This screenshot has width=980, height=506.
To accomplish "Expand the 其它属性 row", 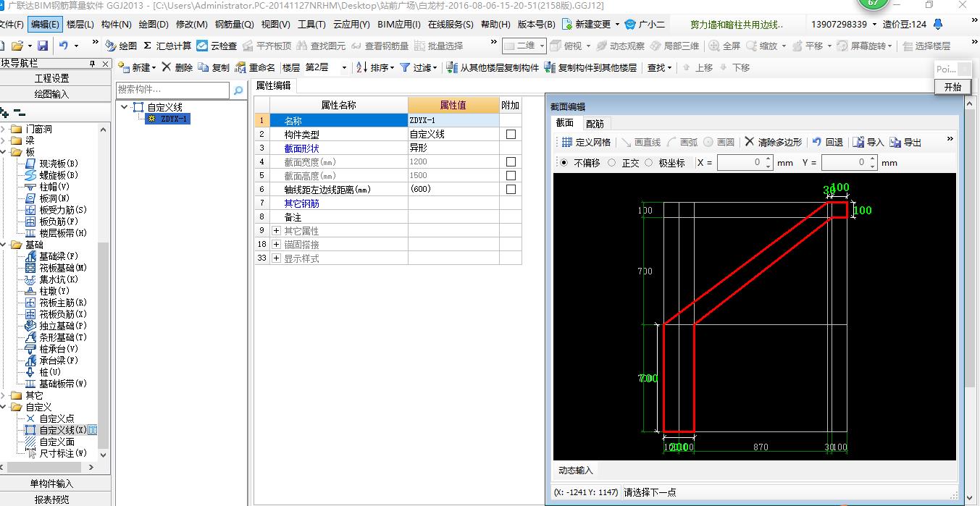I will click(276, 231).
